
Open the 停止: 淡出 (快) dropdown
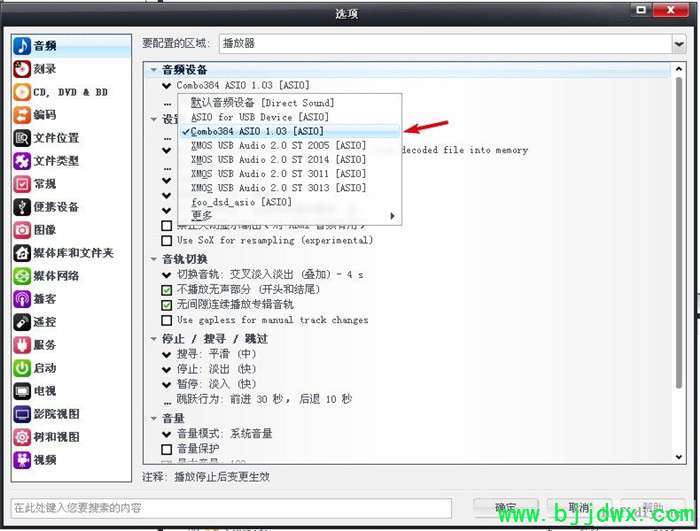[x=167, y=370]
